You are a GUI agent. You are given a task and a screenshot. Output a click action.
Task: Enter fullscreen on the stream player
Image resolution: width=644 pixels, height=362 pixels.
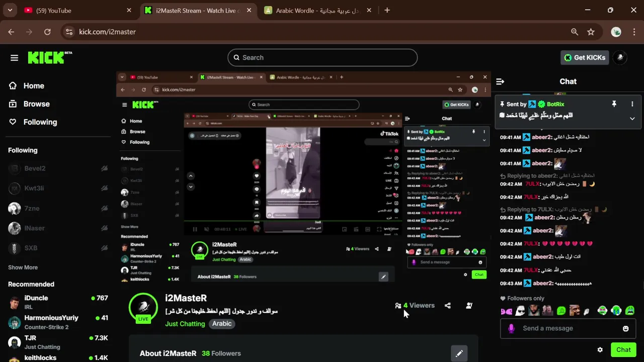tap(379, 229)
